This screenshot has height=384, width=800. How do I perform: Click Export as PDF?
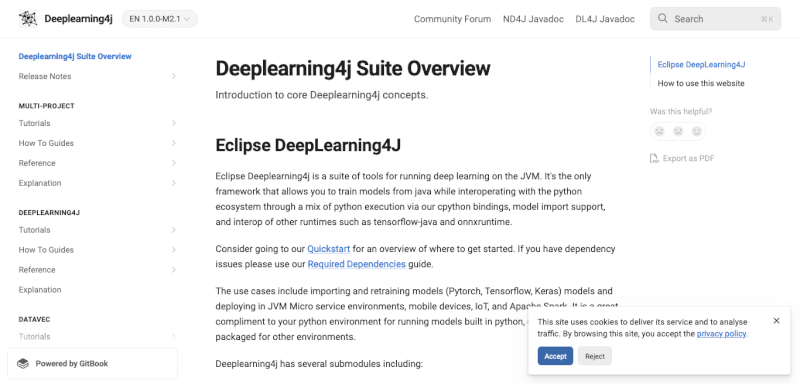682,159
